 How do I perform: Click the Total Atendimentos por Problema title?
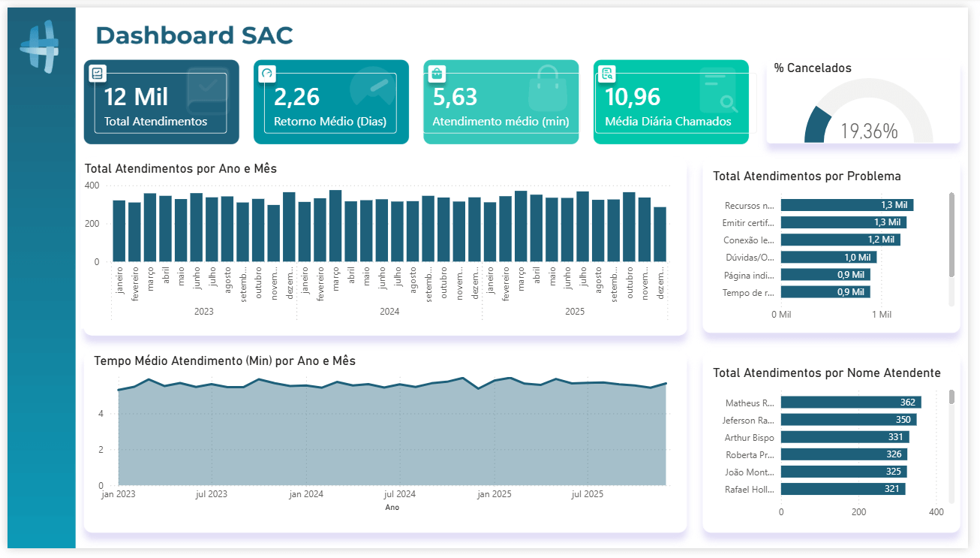pyautogui.click(x=807, y=176)
